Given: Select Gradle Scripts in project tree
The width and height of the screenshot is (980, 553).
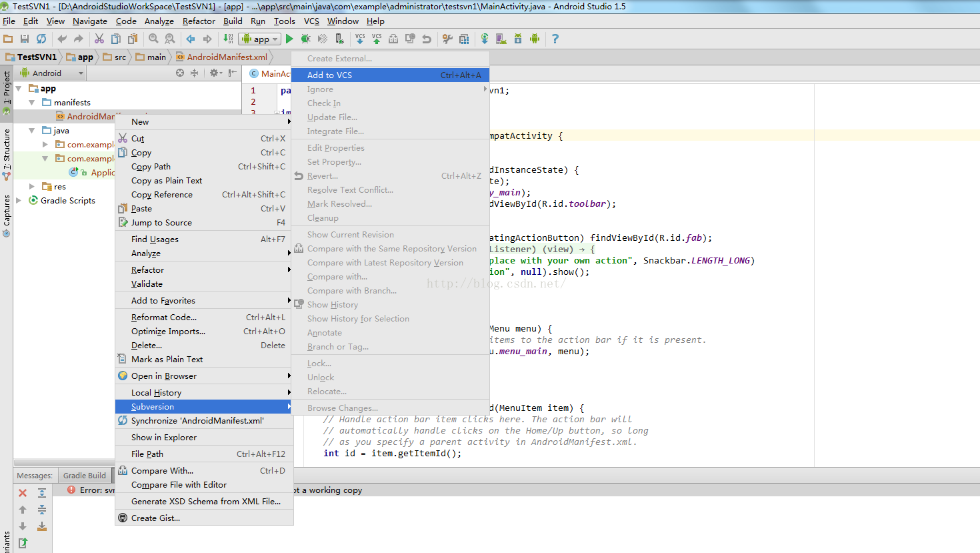Looking at the screenshot, I should pos(67,200).
